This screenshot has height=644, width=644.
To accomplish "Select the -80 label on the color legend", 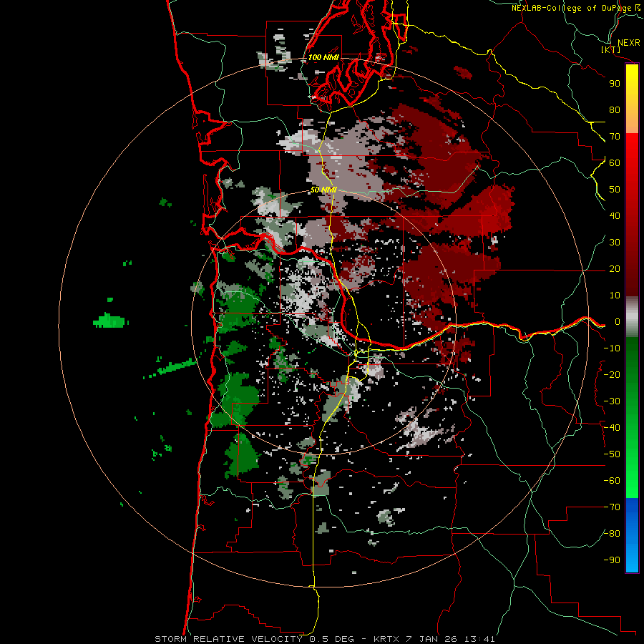I will (x=612, y=534).
